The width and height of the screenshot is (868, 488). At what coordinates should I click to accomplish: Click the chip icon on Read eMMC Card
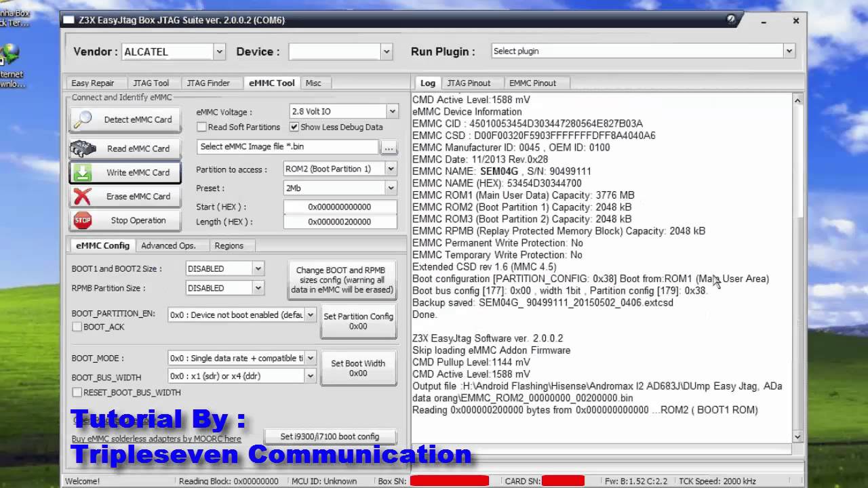click(83, 148)
